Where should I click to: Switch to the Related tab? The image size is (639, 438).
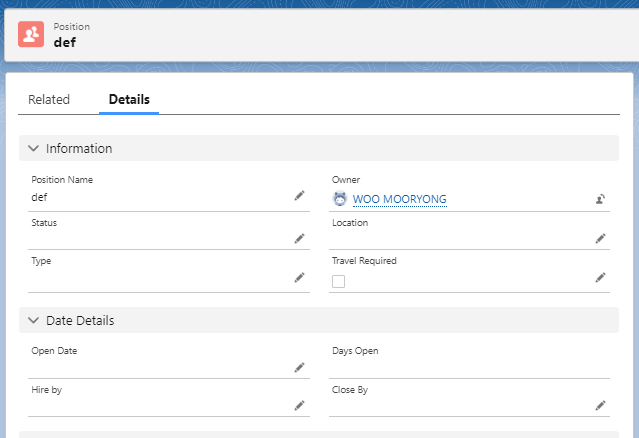click(x=49, y=99)
